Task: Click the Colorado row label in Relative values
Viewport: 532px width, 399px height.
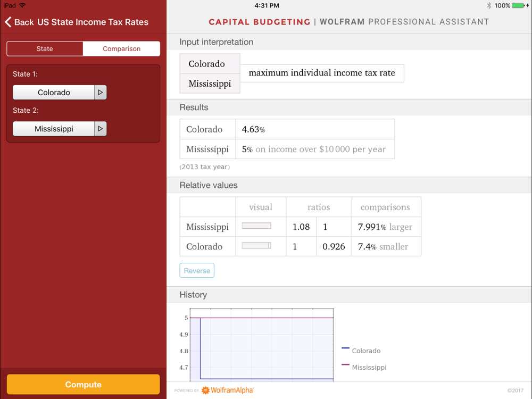Action: pyautogui.click(x=204, y=247)
